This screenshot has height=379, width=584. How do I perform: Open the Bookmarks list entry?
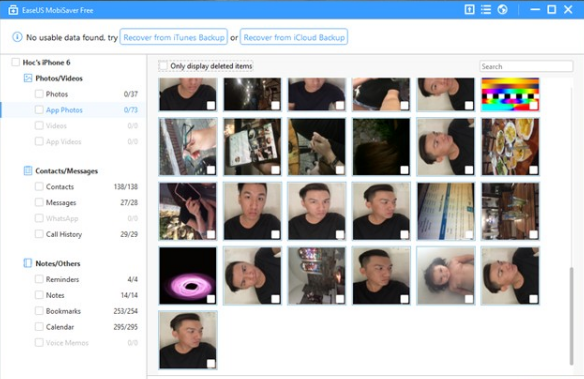pyautogui.click(x=63, y=311)
